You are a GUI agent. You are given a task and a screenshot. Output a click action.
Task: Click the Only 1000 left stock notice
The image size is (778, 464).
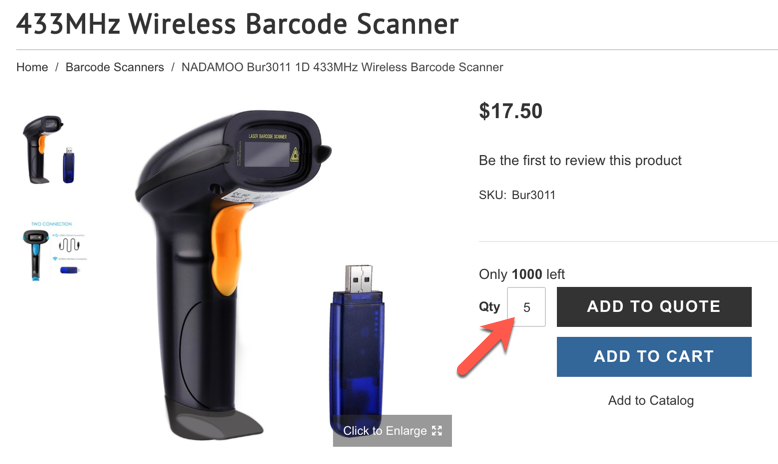click(521, 274)
